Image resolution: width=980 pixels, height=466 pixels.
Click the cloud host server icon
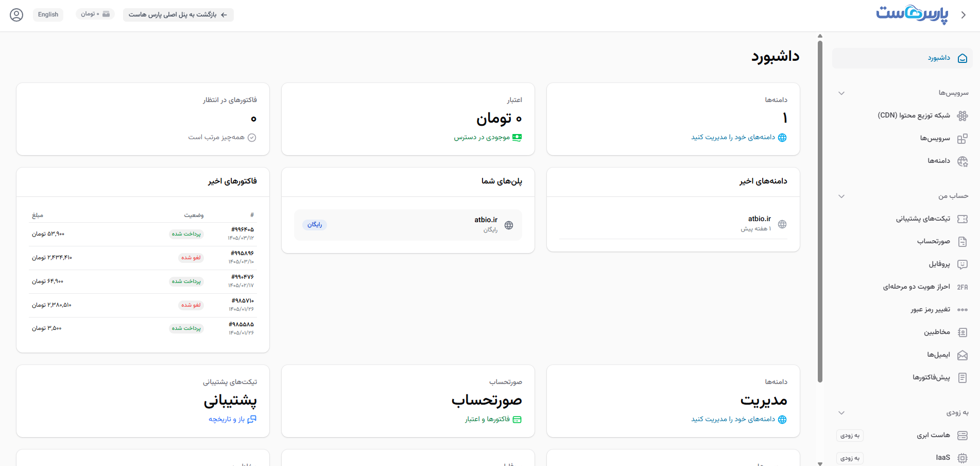click(x=962, y=436)
